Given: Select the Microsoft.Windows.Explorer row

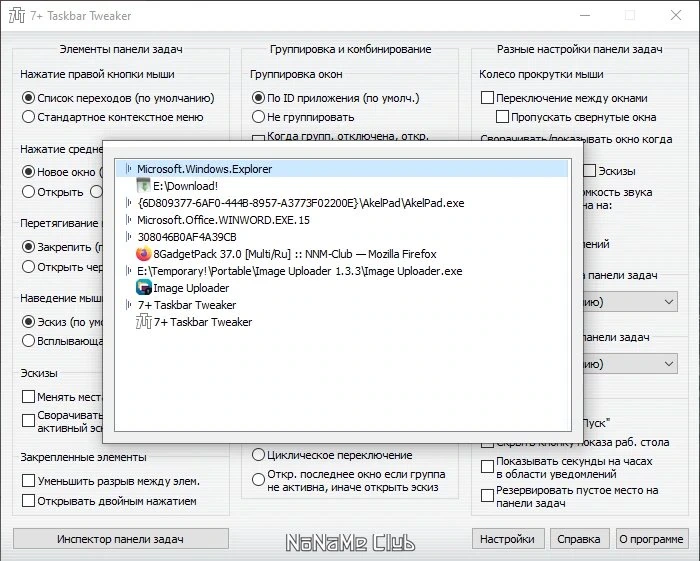Looking at the screenshot, I should (x=342, y=169).
